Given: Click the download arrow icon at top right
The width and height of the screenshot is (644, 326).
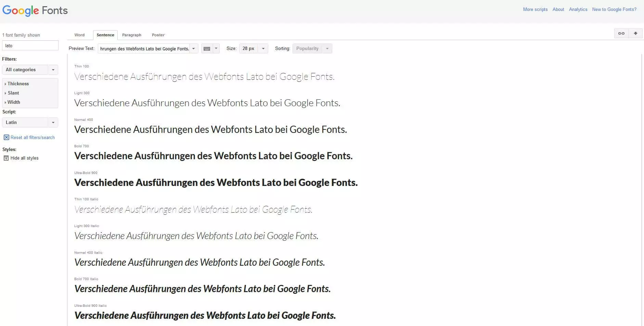Looking at the screenshot, I should 635,33.
